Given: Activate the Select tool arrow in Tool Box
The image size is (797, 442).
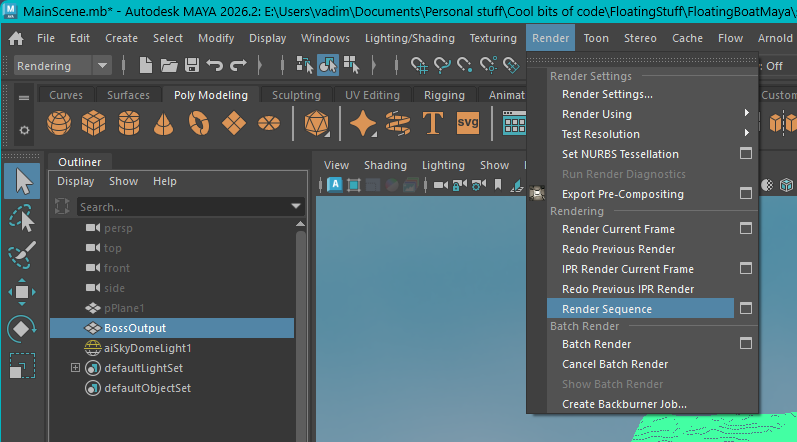Looking at the screenshot, I should [x=22, y=181].
